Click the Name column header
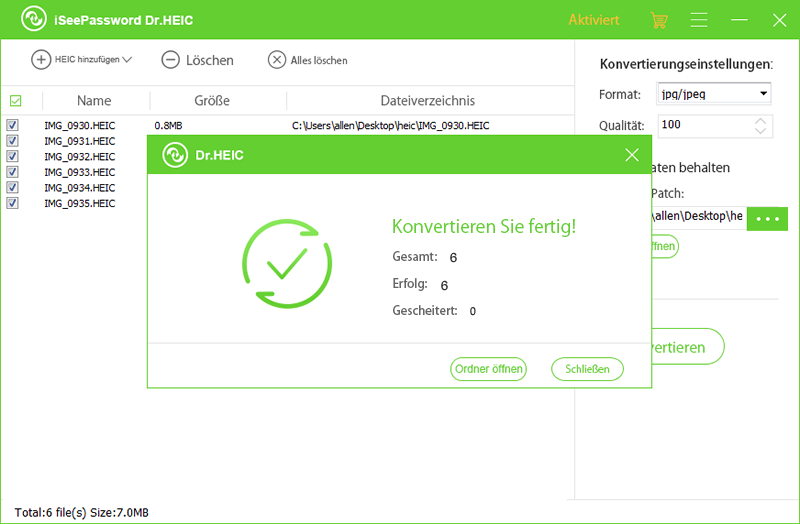 [94, 101]
